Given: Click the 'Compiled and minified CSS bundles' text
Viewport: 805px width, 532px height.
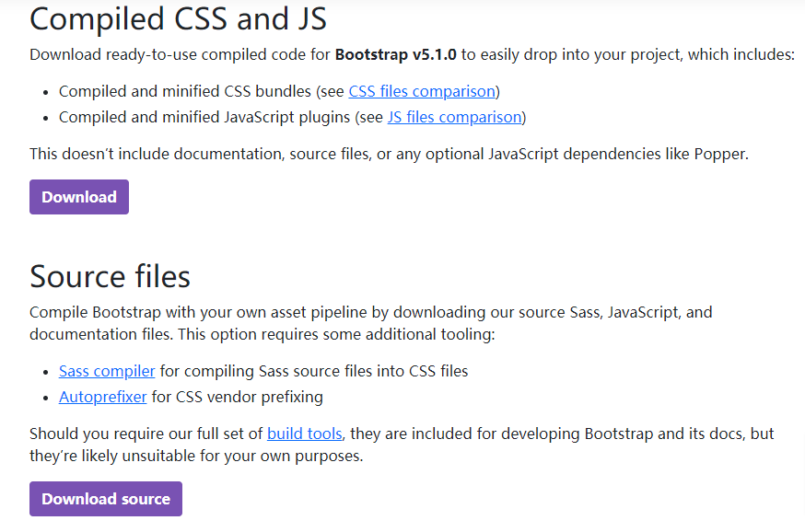Looking at the screenshot, I should point(184,91).
